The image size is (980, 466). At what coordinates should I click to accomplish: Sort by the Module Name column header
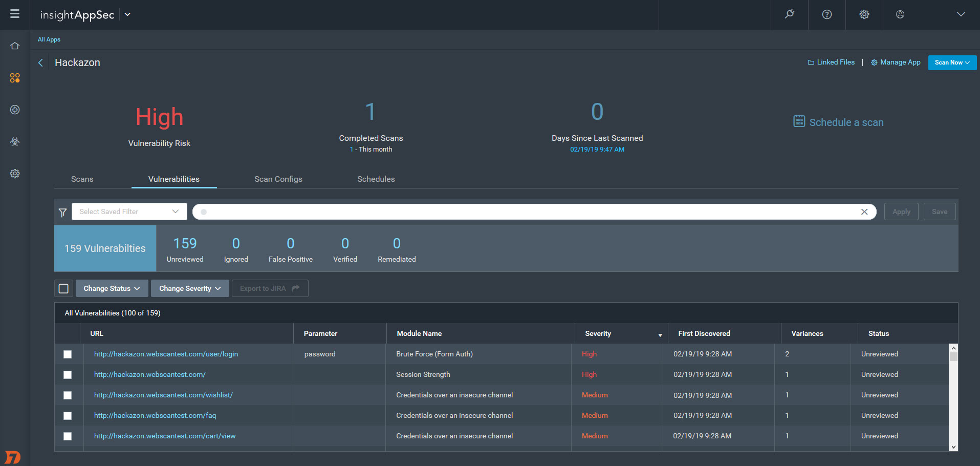[x=419, y=333]
